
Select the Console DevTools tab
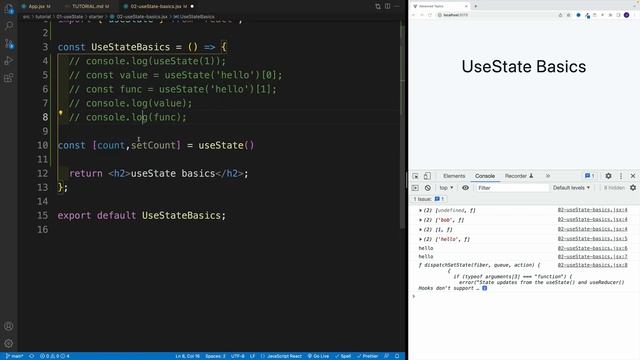pyautogui.click(x=484, y=176)
